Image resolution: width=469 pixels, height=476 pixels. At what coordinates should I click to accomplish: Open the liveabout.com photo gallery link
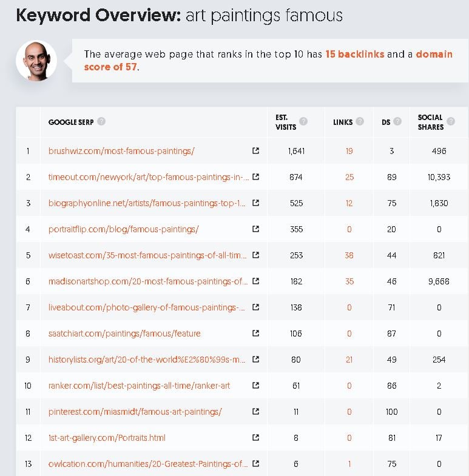[146, 307]
